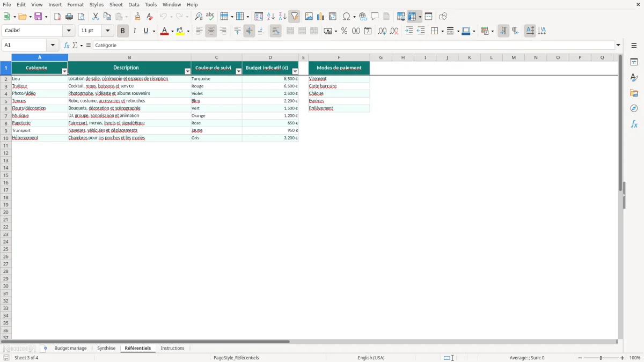Open the font name dropdown
This screenshot has width=644, height=362.
[69, 31]
